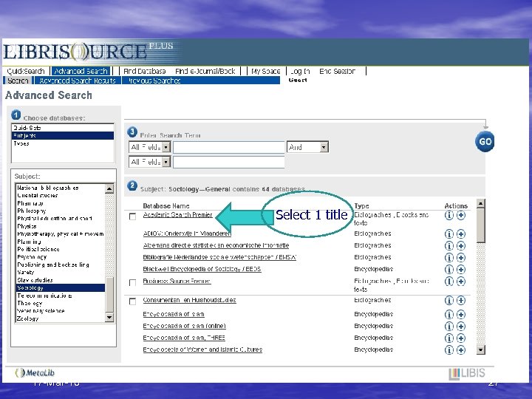Go to the My Space tab
The height and width of the screenshot is (399, 532).
266,71
